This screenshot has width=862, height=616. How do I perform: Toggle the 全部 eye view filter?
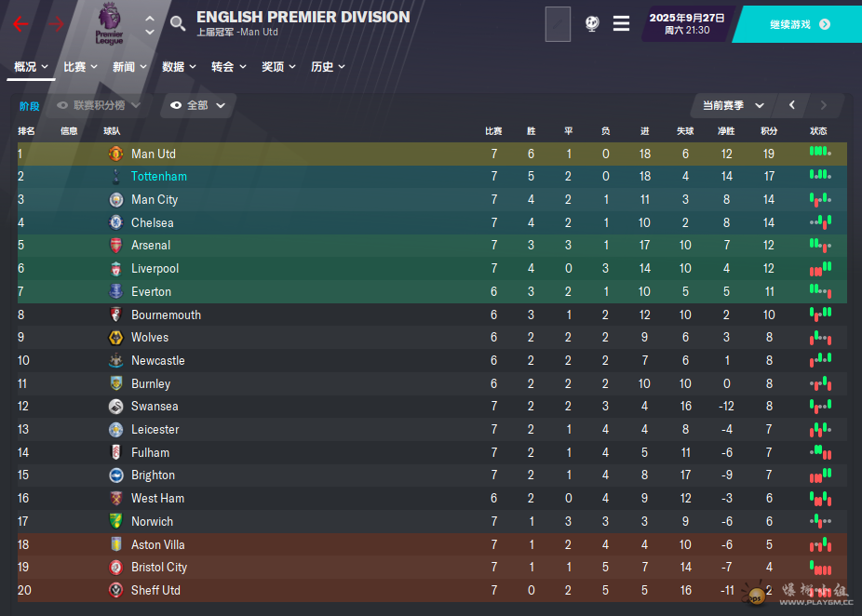coord(198,105)
